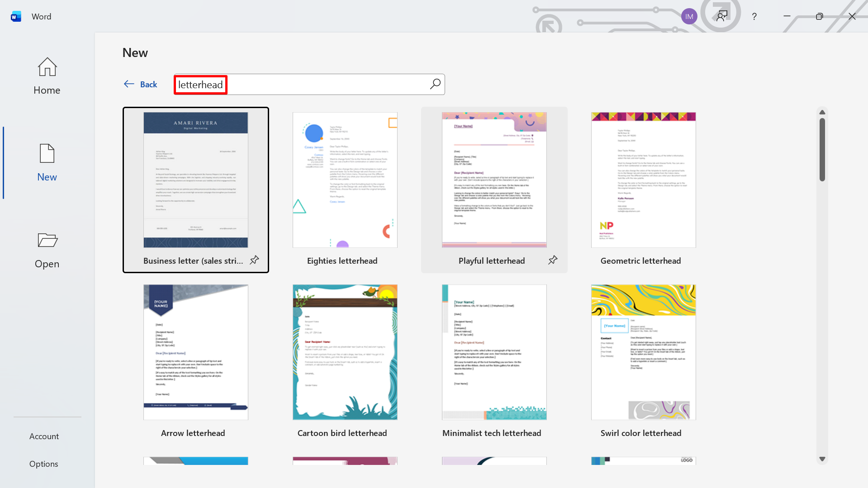This screenshot has width=868, height=488.
Task: Open the IM account profile avatar
Action: click(x=689, y=17)
